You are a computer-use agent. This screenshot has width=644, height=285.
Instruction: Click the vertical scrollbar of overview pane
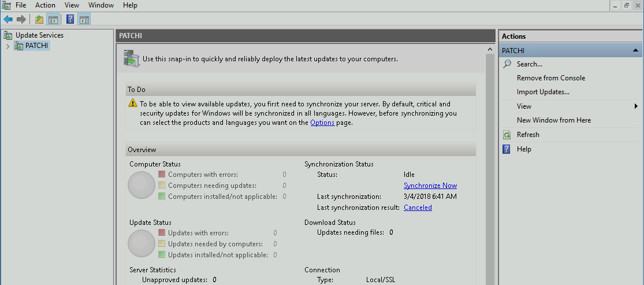(x=490, y=173)
